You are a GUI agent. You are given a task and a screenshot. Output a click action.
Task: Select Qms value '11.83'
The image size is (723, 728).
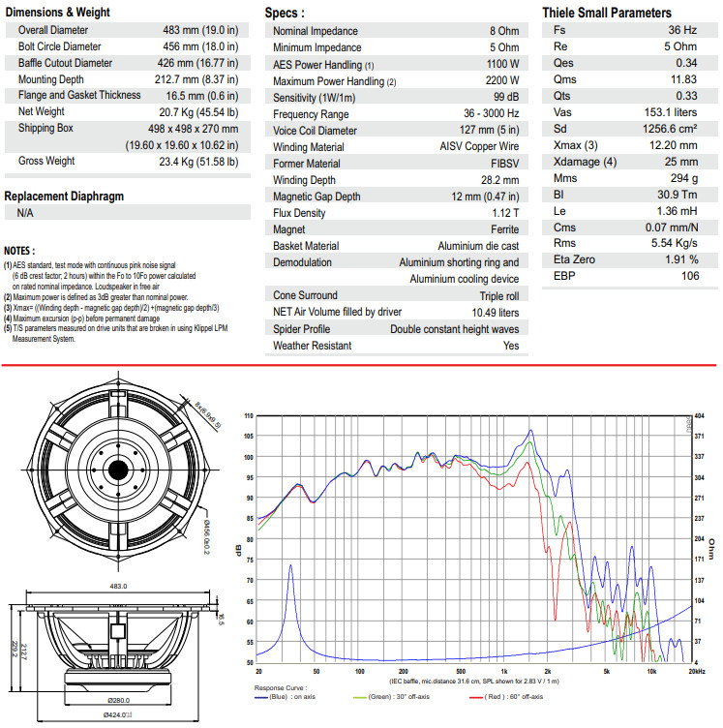[683, 79]
